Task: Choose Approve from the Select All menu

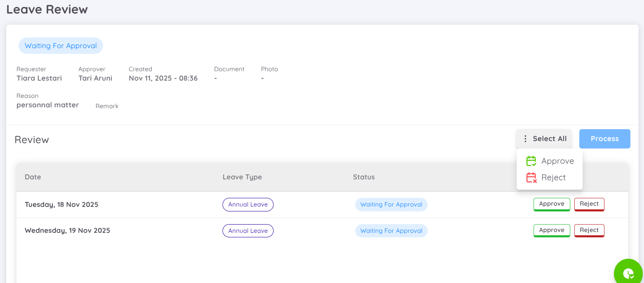Action: click(558, 161)
